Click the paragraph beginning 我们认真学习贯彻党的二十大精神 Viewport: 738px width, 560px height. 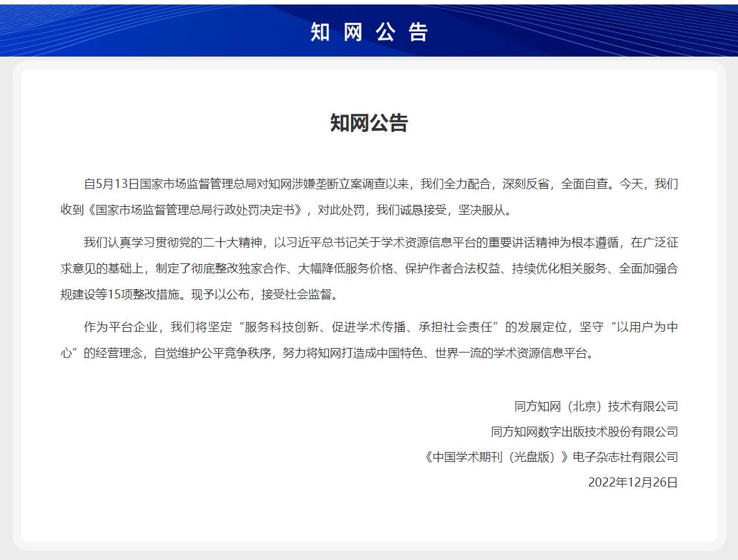(369, 269)
